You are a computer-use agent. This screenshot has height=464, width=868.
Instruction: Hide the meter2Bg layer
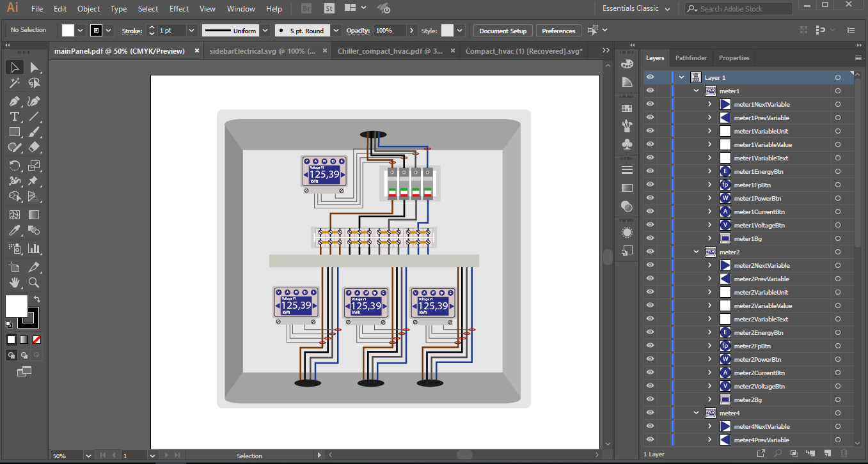click(x=650, y=399)
